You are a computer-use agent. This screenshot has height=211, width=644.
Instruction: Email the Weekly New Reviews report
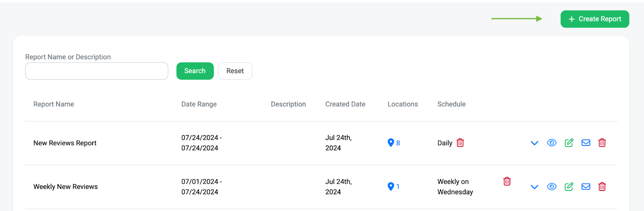point(586,186)
